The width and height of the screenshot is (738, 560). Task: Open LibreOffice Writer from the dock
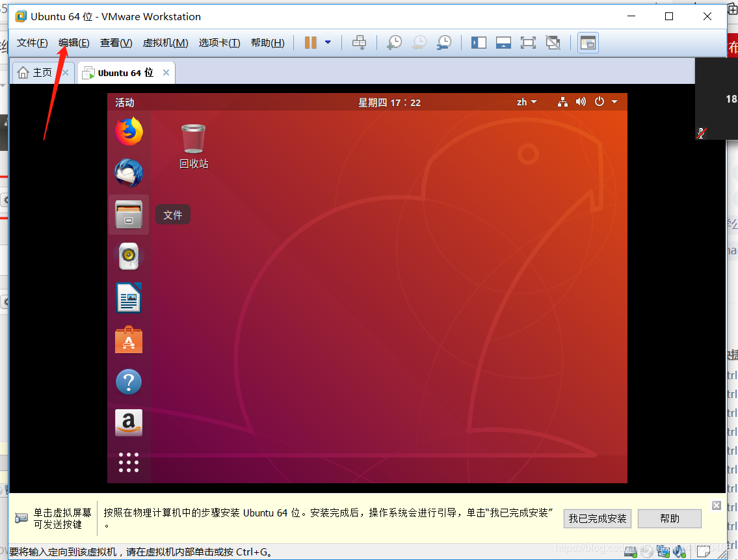coord(129,298)
